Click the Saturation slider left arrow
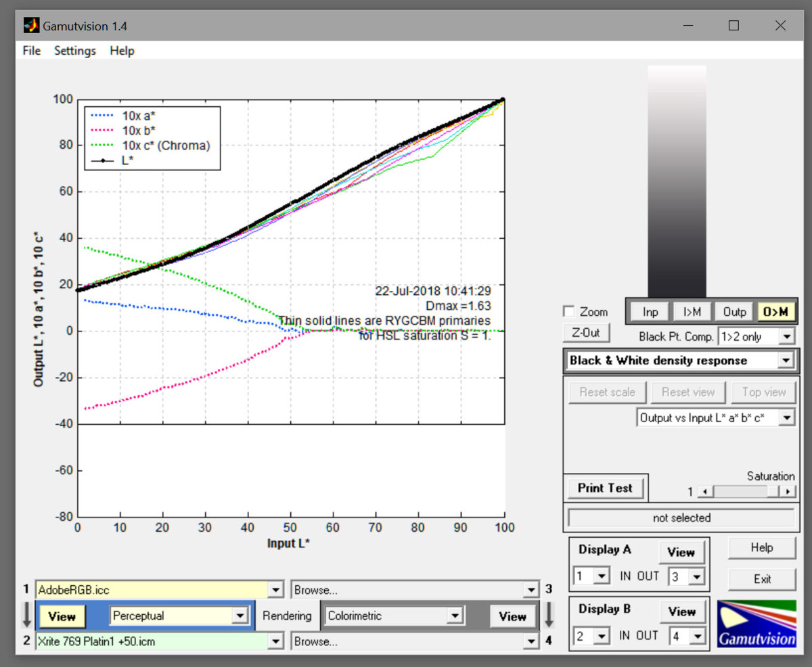The width and height of the screenshot is (812, 667). pos(704,492)
